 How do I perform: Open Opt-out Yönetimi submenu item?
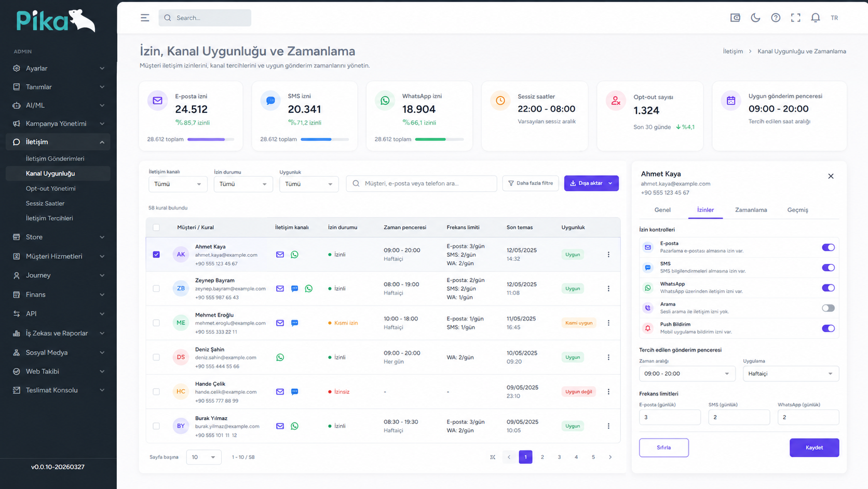(51, 189)
